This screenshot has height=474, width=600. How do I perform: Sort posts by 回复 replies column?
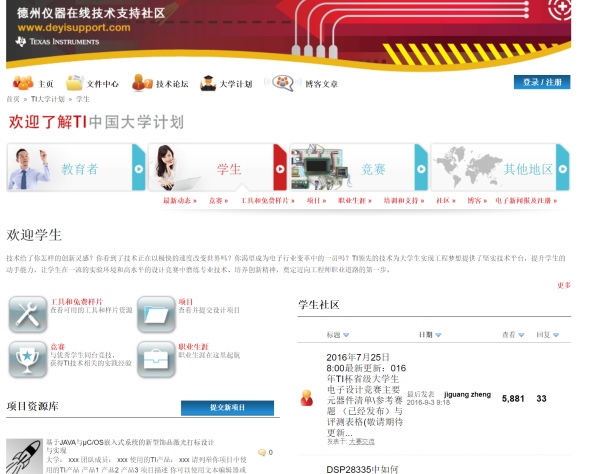(x=545, y=334)
